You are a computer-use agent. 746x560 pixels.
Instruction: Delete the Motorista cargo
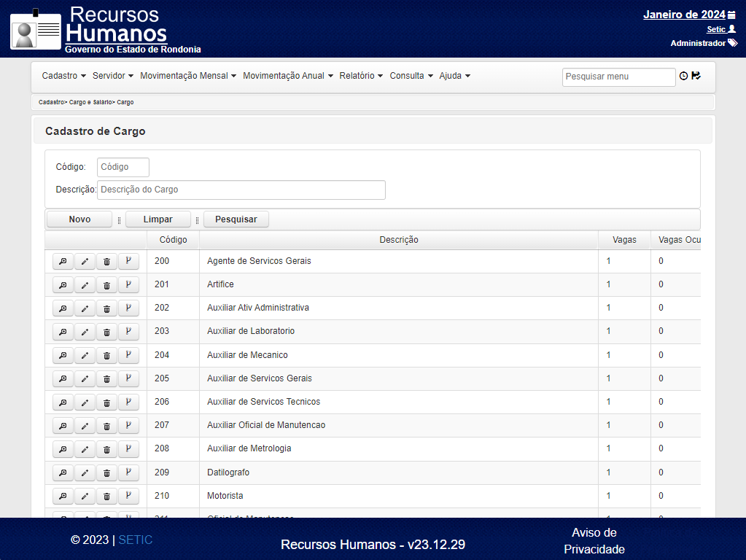coord(106,496)
